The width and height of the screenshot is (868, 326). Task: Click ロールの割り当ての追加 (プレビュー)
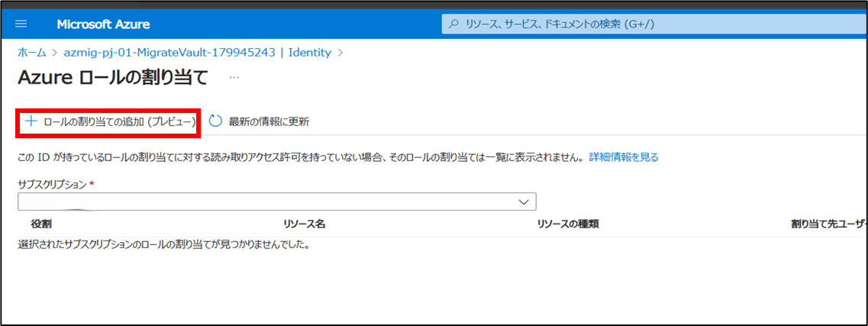[x=110, y=121]
